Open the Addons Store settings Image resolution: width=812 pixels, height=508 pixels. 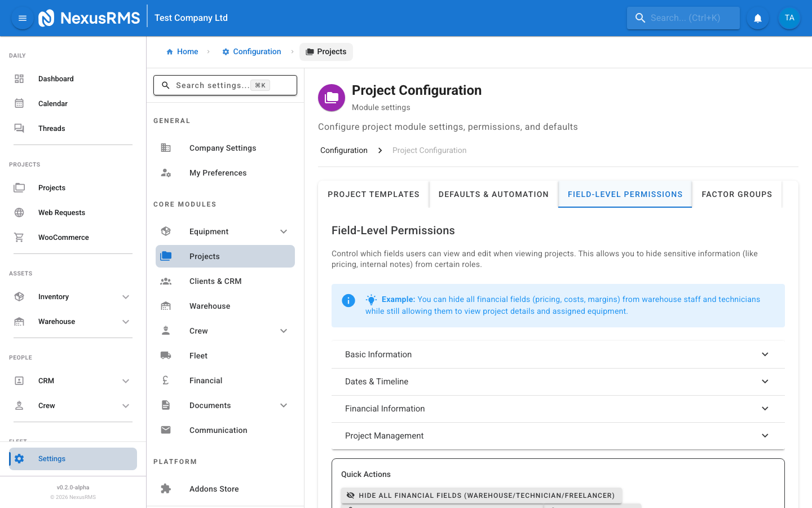pyautogui.click(x=214, y=489)
